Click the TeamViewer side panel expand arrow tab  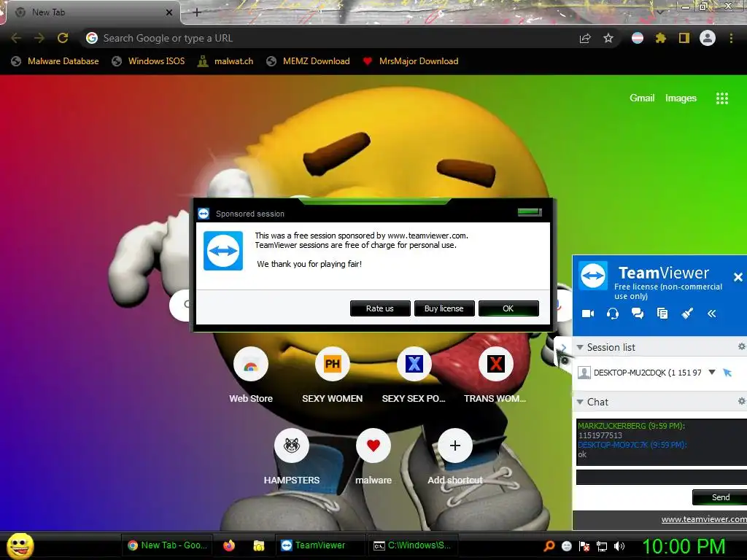coord(563,348)
